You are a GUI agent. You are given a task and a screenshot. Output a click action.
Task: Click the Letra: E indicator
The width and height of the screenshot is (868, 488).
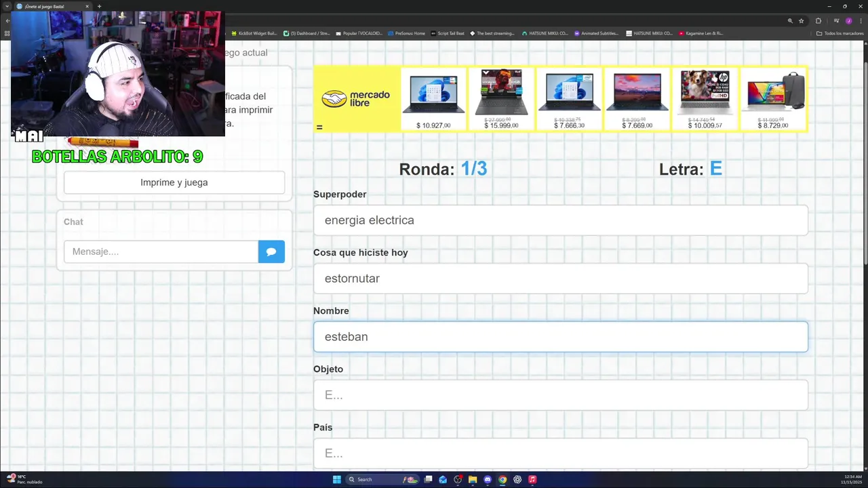click(x=690, y=169)
